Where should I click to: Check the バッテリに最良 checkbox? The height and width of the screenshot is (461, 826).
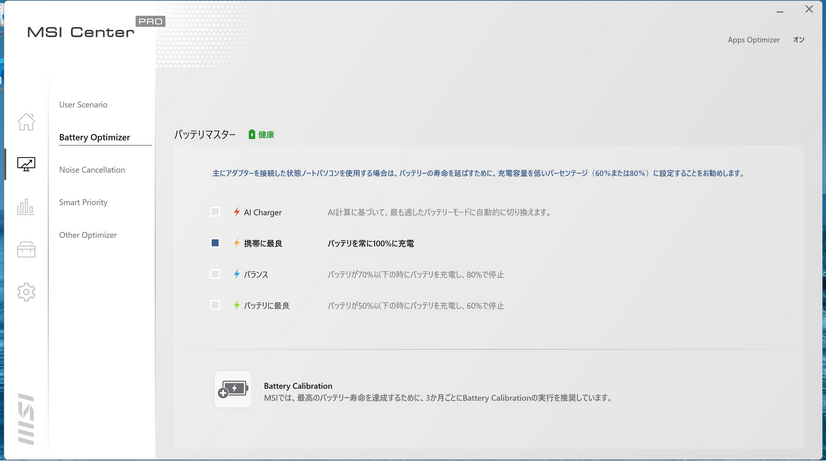pos(215,305)
